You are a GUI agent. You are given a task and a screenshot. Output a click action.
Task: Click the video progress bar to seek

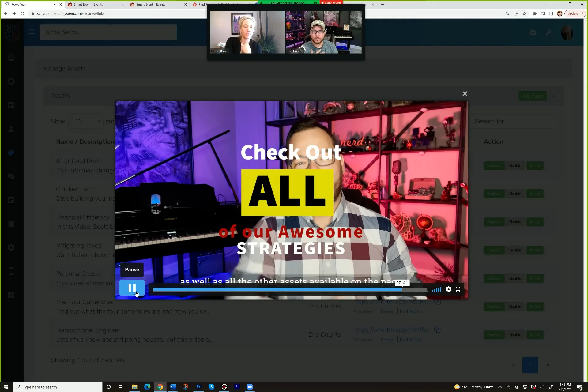click(x=290, y=289)
